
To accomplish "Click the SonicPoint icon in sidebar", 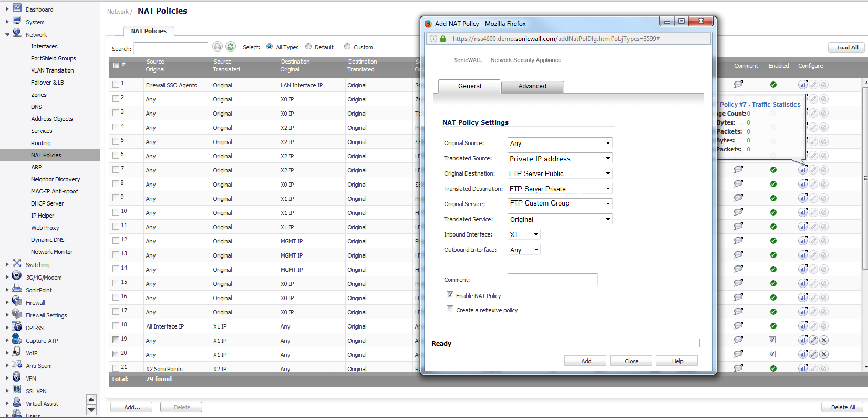I will tap(17, 289).
